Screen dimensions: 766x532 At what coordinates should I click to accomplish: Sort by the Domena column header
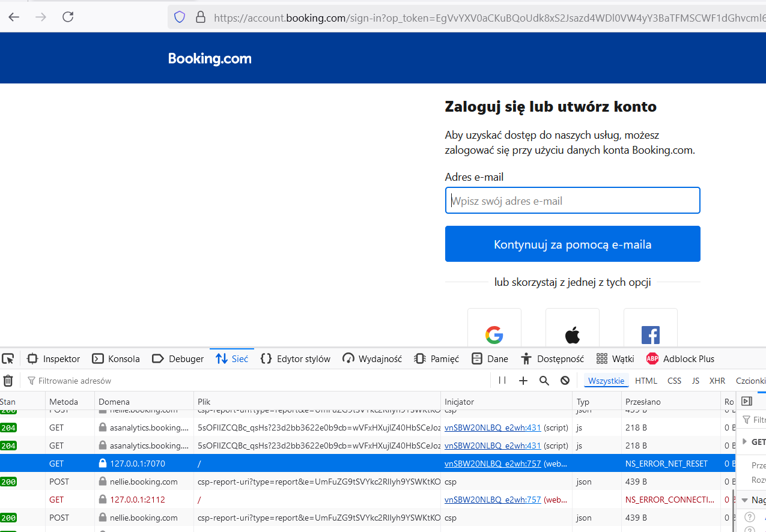pos(144,402)
